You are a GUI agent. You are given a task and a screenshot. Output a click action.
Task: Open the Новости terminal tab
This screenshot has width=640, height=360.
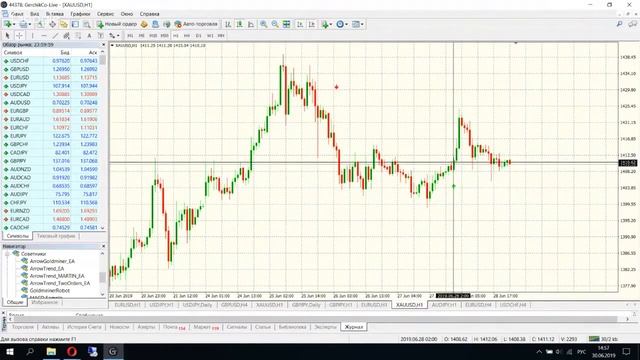(120, 327)
